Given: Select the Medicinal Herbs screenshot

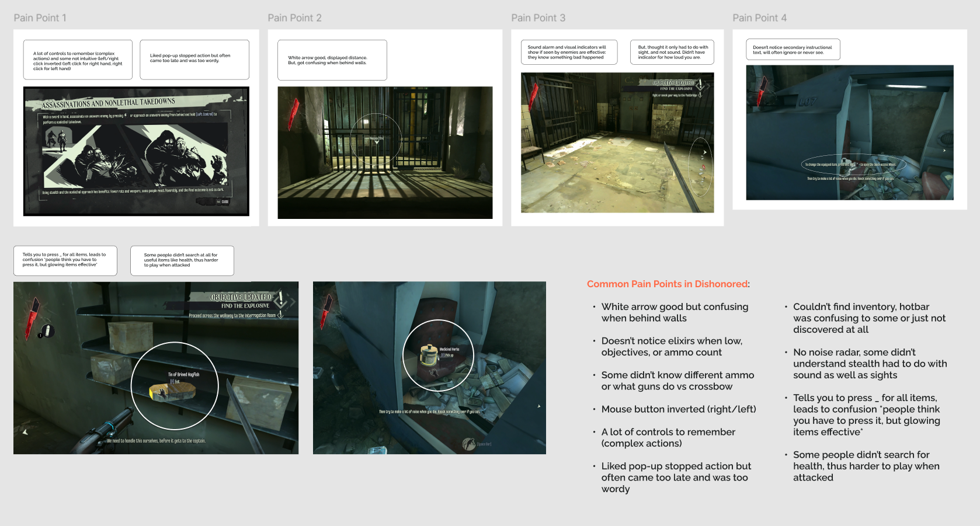Looking at the screenshot, I should click(x=429, y=368).
